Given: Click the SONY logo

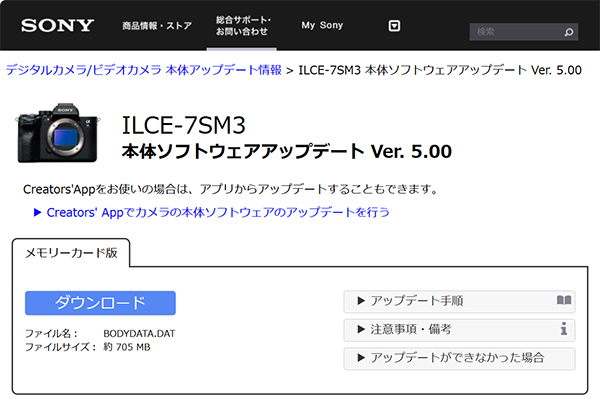Looking at the screenshot, I should coord(57,26).
